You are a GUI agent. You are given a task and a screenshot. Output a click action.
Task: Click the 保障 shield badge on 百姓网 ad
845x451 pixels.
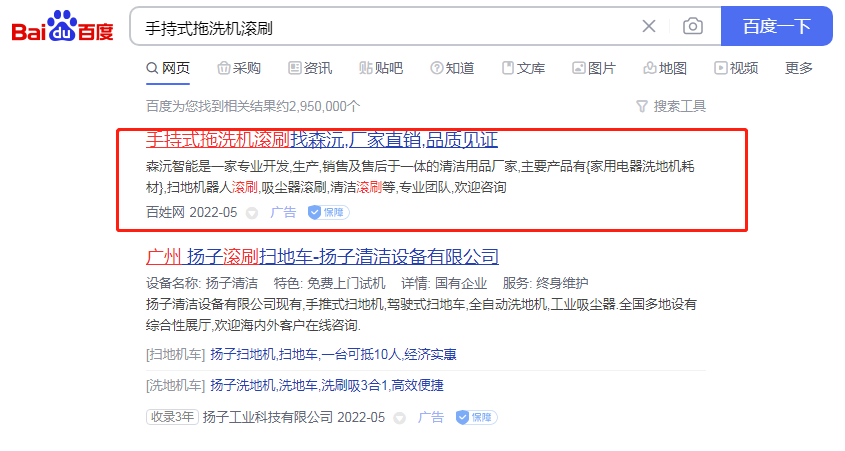[x=328, y=212]
